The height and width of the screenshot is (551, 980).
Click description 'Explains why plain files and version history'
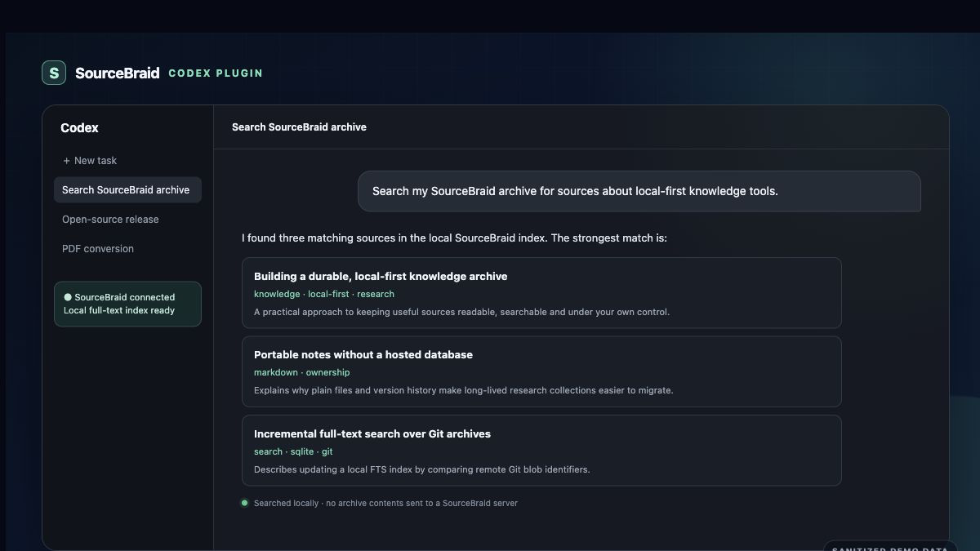pyautogui.click(x=464, y=390)
